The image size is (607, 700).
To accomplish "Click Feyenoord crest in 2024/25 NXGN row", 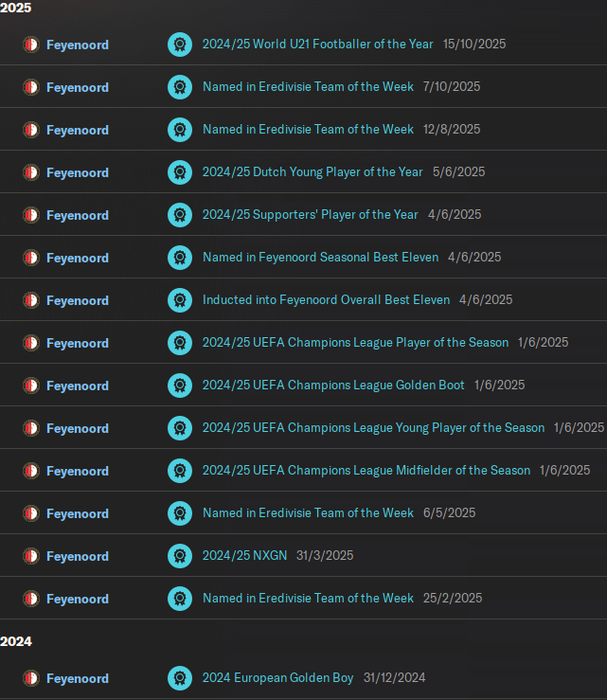I will point(31,556).
